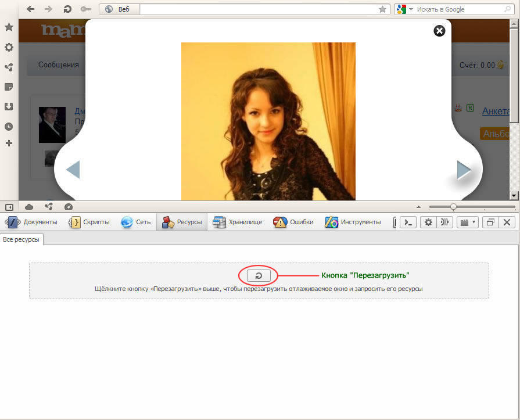Screen dimensions: 520x420
Task: Detach Dragonfly into separate window
Action: (490, 222)
